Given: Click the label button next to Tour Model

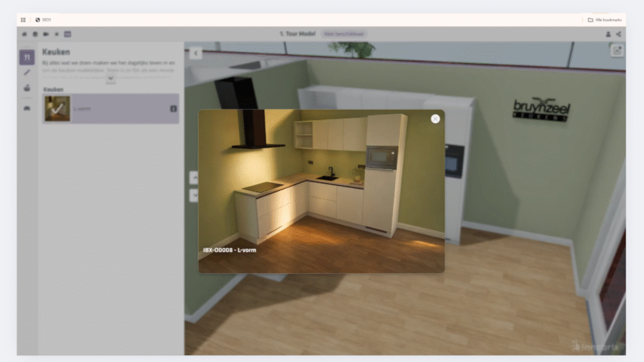Looking at the screenshot, I should [344, 34].
